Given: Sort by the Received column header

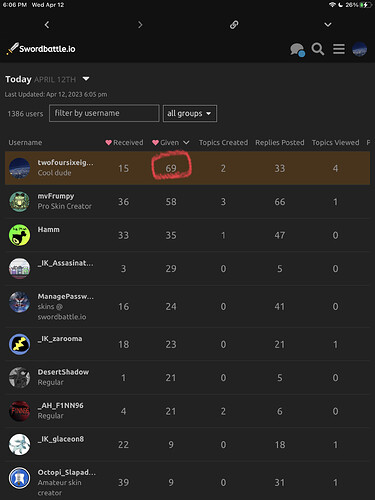Looking at the screenshot, I should pos(124,143).
